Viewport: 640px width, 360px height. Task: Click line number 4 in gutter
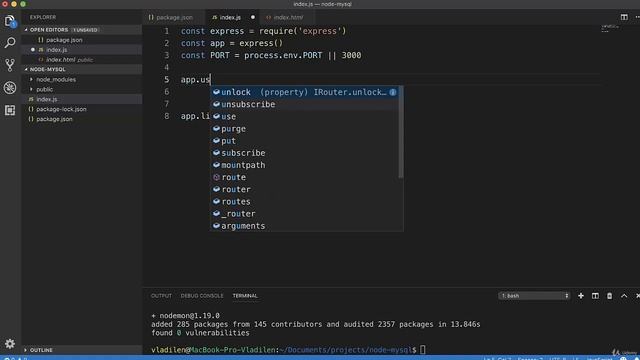coord(167,67)
